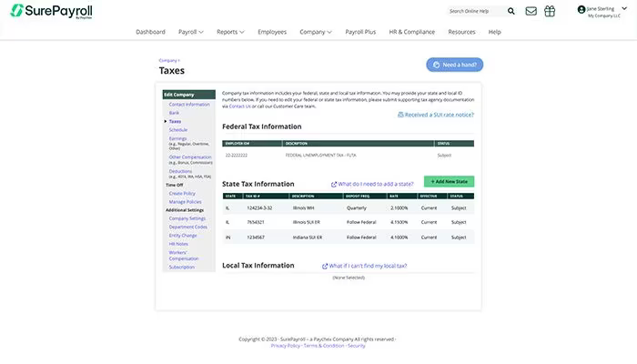Image resolution: width=637 pixels, height=364 pixels.
Task: Open Contact Information in sidebar
Action: (x=189, y=105)
